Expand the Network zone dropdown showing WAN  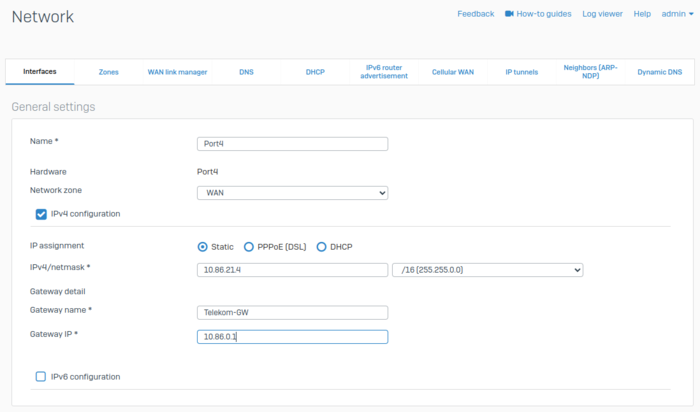click(292, 193)
